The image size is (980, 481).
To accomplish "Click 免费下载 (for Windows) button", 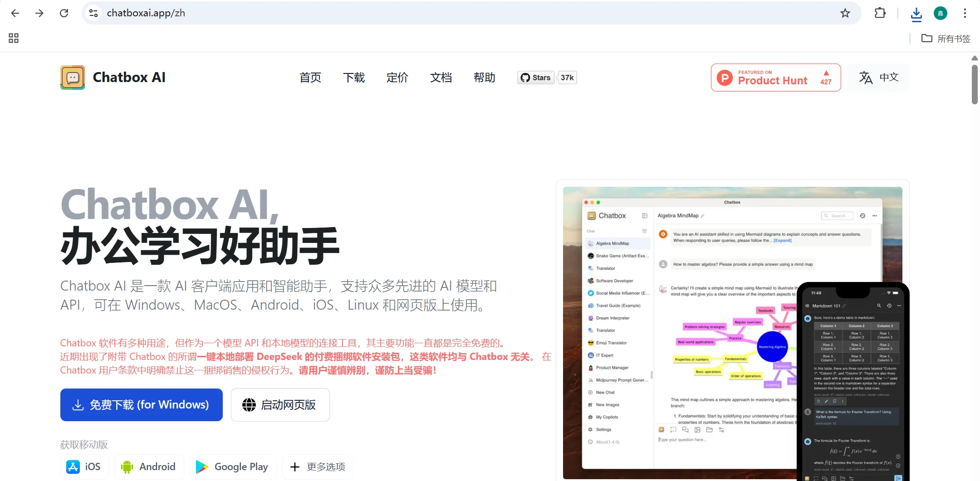I will tap(142, 405).
